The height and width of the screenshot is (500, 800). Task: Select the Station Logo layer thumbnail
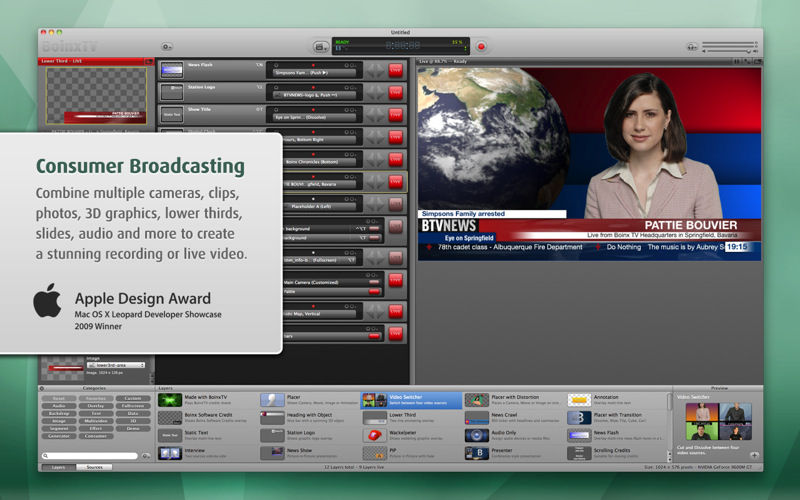pyautogui.click(x=172, y=92)
